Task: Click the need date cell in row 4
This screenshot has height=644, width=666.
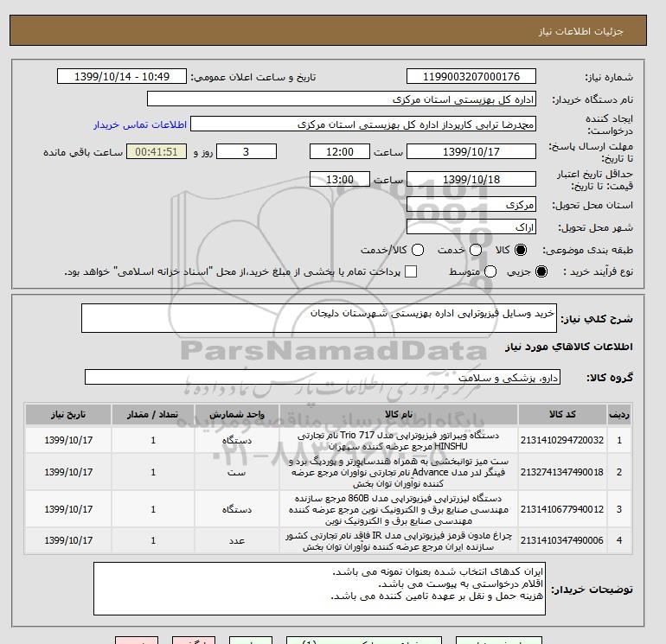Action: (x=68, y=541)
